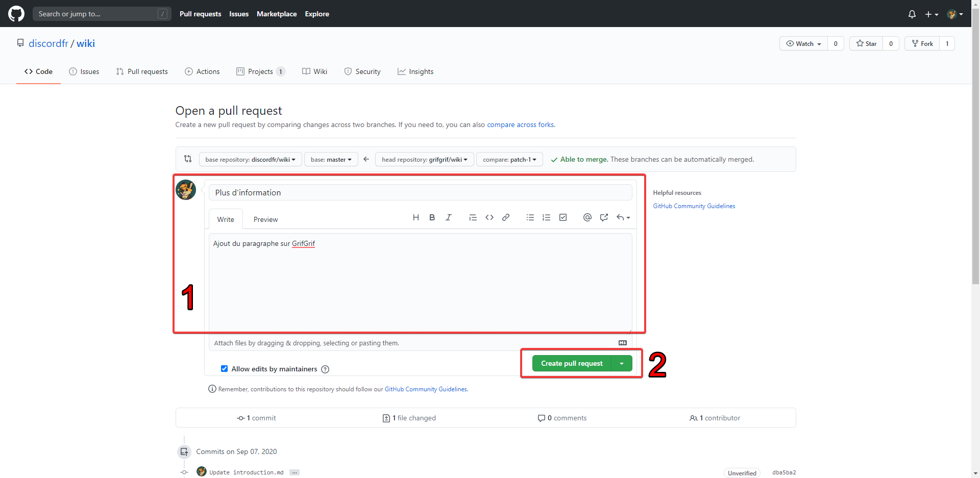Open Create pull request options arrow

pos(622,363)
